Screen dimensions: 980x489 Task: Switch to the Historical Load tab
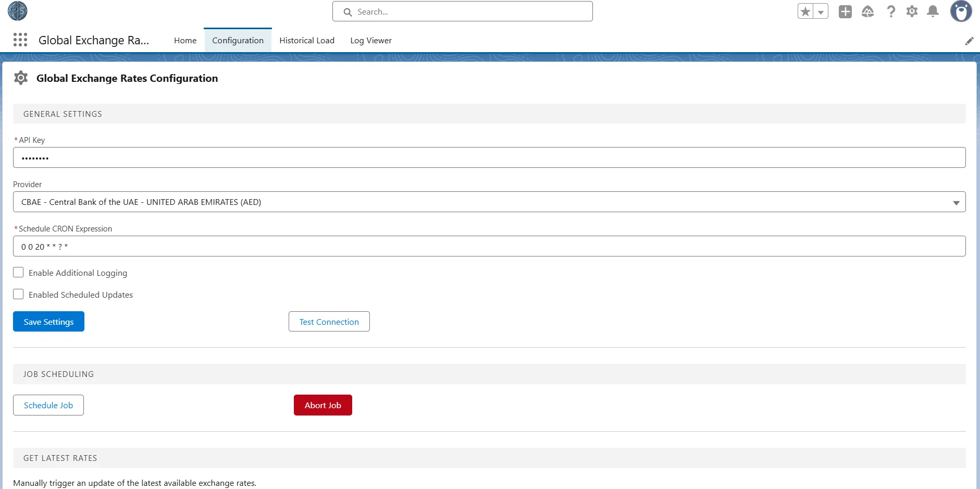pos(307,41)
